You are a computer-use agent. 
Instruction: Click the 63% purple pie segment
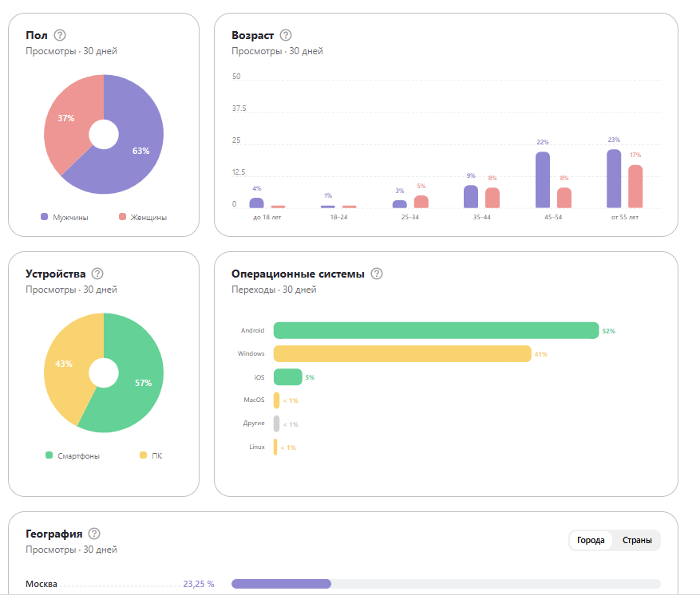[x=138, y=152]
